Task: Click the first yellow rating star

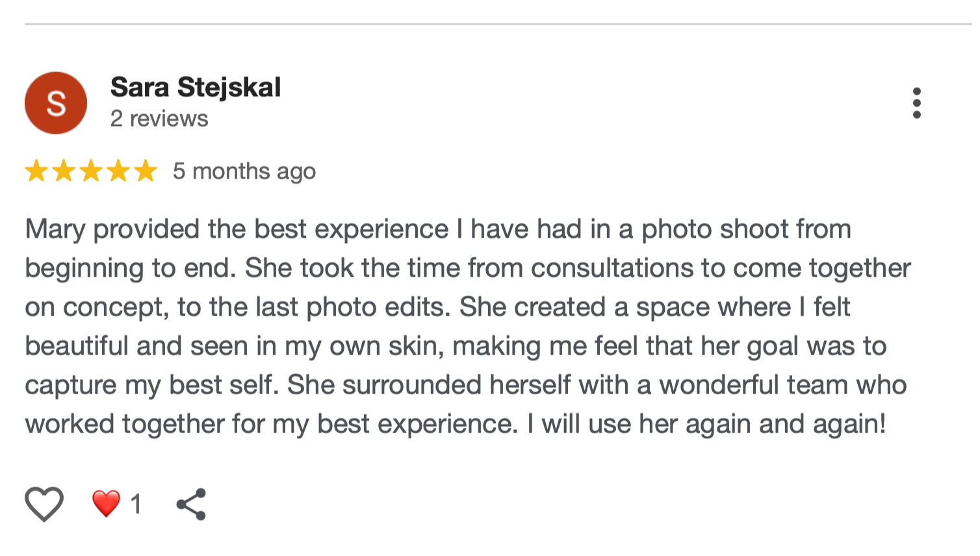Action: pyautogui.click(x=36, y=171)
